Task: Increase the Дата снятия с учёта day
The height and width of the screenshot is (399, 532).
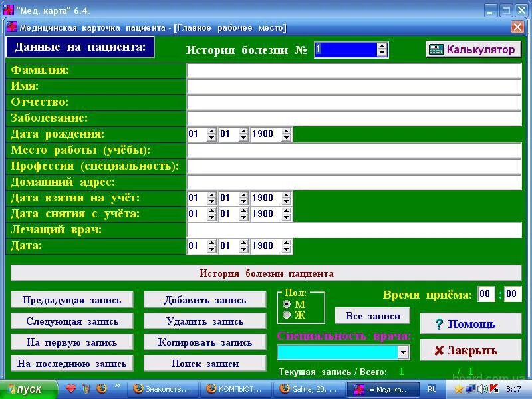Action: 211,211
